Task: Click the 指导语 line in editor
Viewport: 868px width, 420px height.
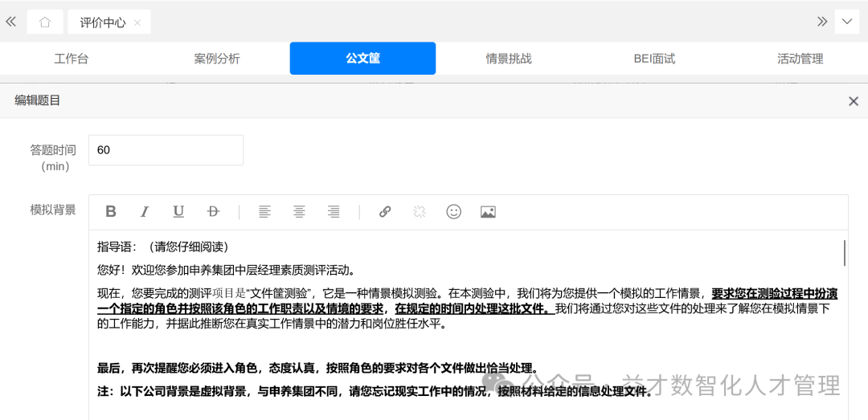Action: click(163, 247)
